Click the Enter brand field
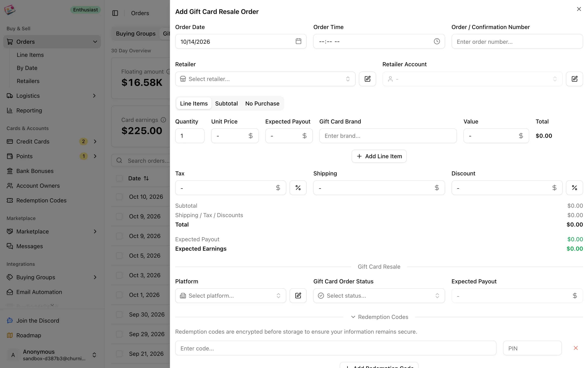This screenshot has width=588, height=368. pyautogui.click(x=388, y=136)
